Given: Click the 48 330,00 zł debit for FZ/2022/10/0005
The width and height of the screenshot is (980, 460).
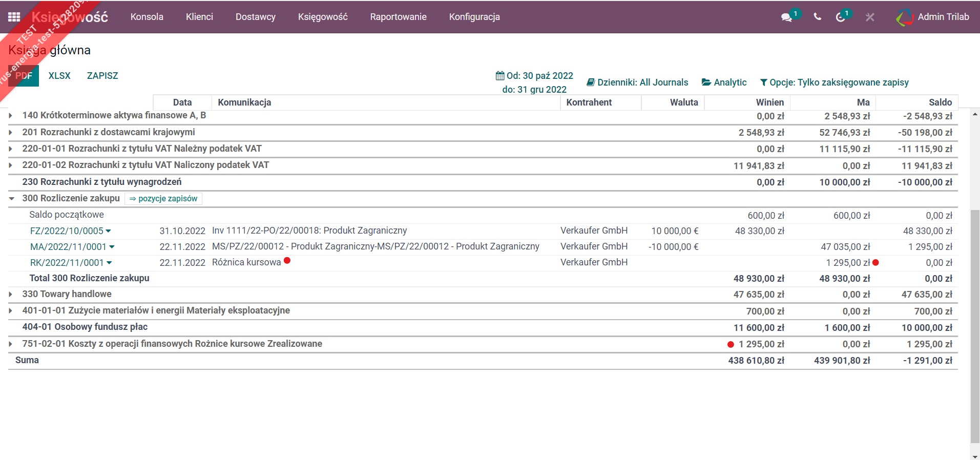Looking at the screenshot, I should point(760,231).
